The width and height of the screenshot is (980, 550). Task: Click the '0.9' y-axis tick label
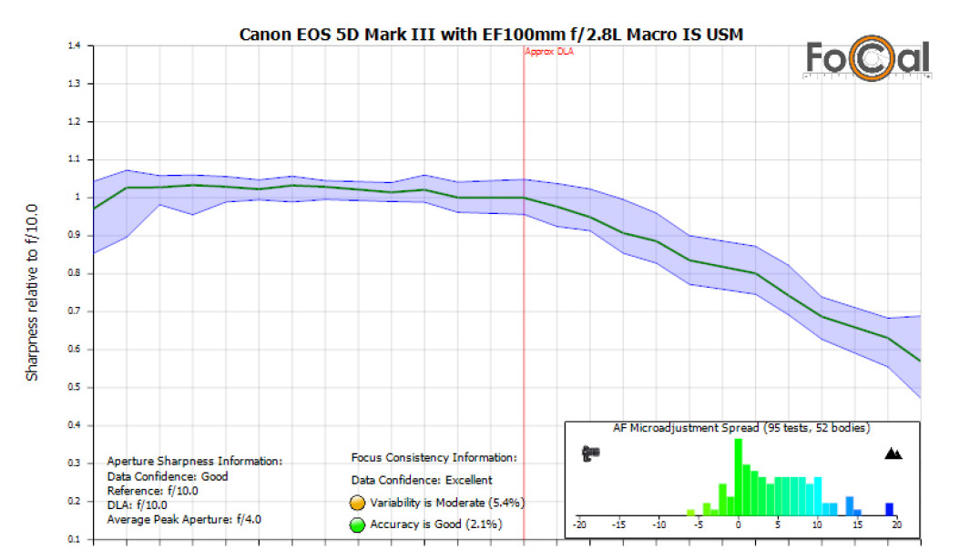tap(74, 235)
